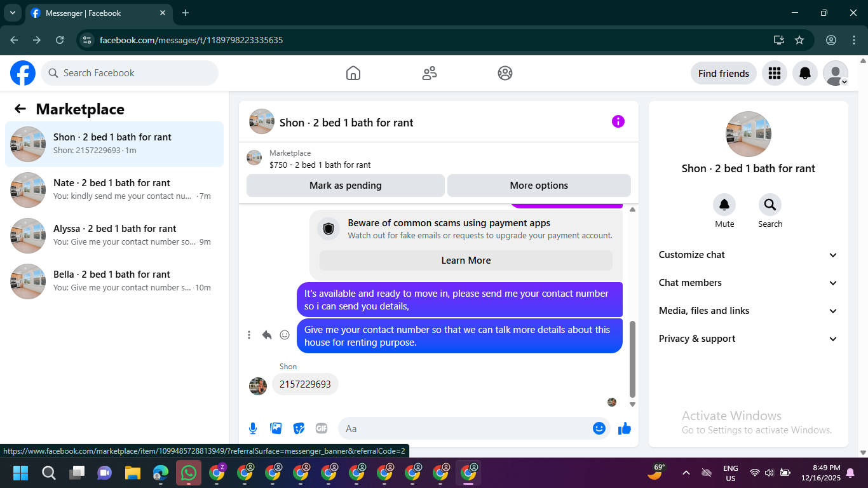Click the chat messages scrollbar
Screen dimensions: 868x488
coord(632,359)
